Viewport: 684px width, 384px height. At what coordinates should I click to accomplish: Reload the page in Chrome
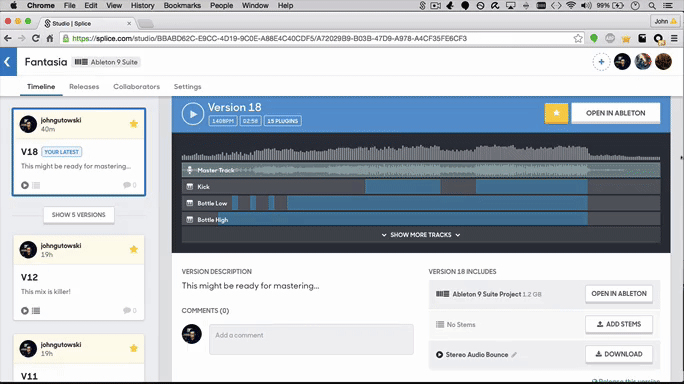point(36,38)
